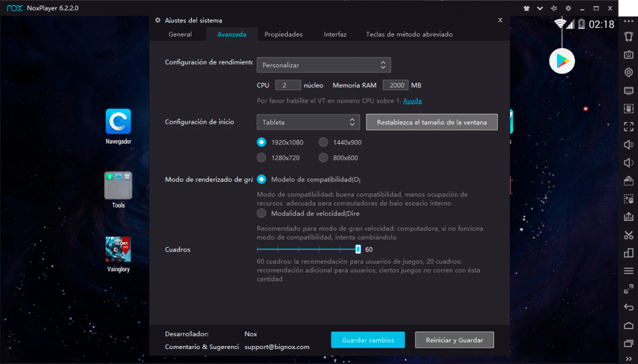Click the Ayuda help link
638x364 pixels.
(411, 101)
